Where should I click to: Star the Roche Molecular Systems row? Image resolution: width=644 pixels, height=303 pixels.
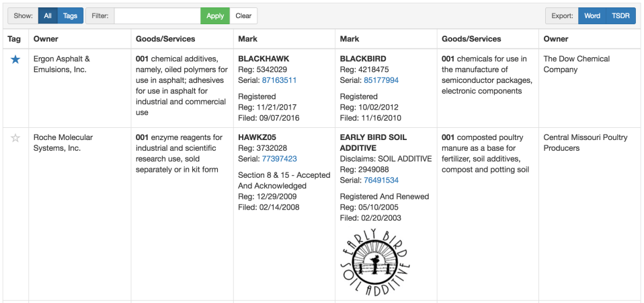[15, 138]
